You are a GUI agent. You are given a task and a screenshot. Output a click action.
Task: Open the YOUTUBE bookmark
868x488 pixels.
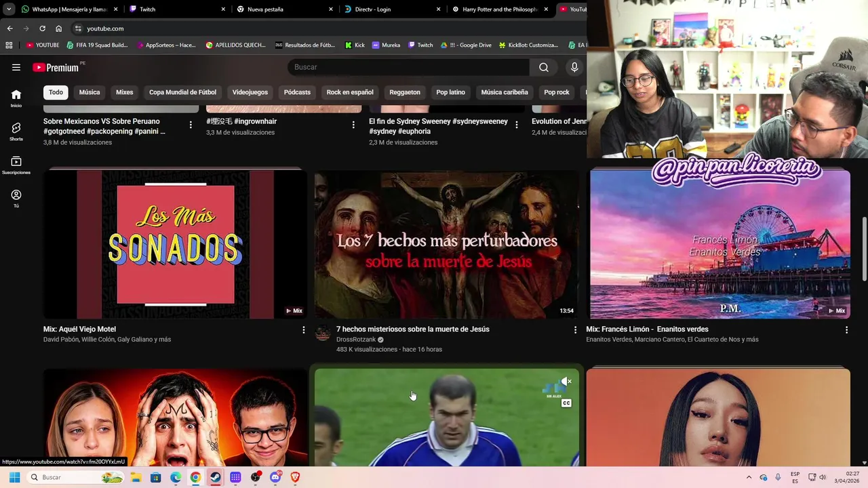click(43, 45)
